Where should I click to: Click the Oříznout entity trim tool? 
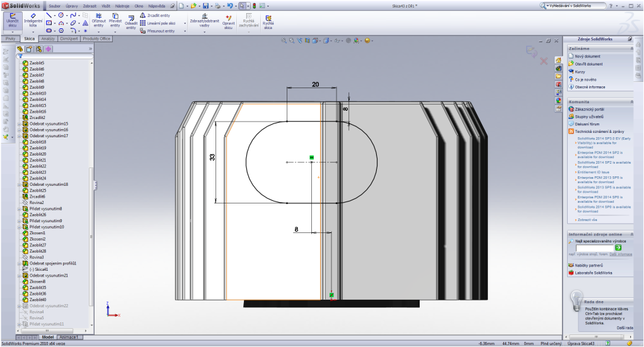point(98,21)
